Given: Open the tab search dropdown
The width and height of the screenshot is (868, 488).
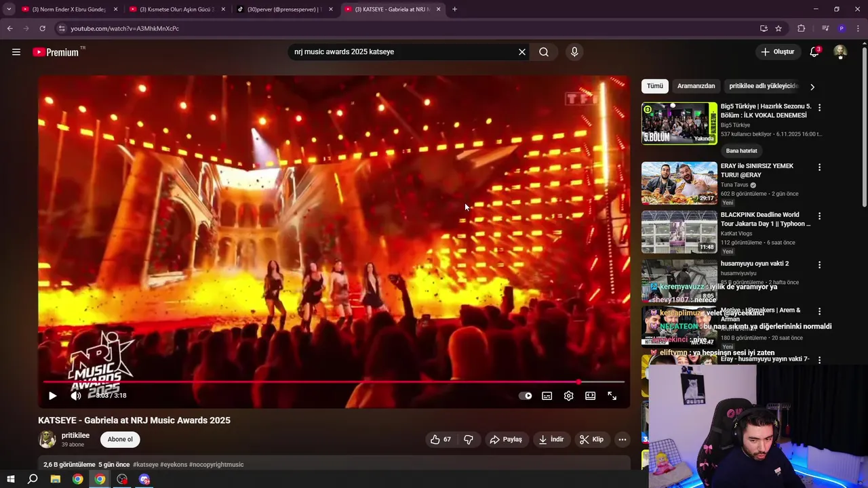Looking at the screenshot, I should [9, 9].
